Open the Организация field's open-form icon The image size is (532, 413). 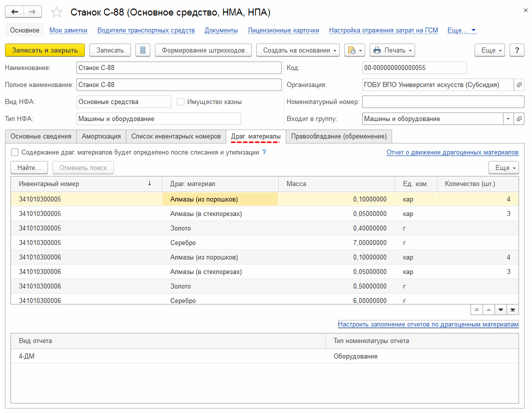(519, 85)
